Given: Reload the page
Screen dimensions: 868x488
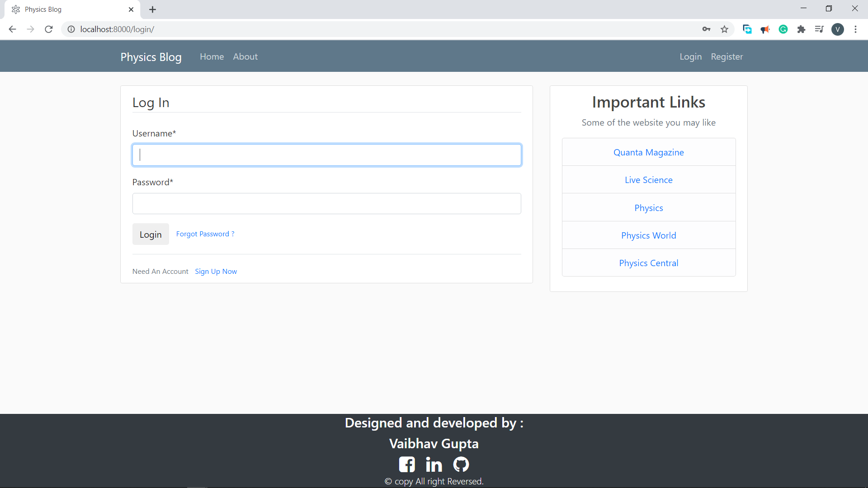Looking at the screenshot, I should pos(49,29).
